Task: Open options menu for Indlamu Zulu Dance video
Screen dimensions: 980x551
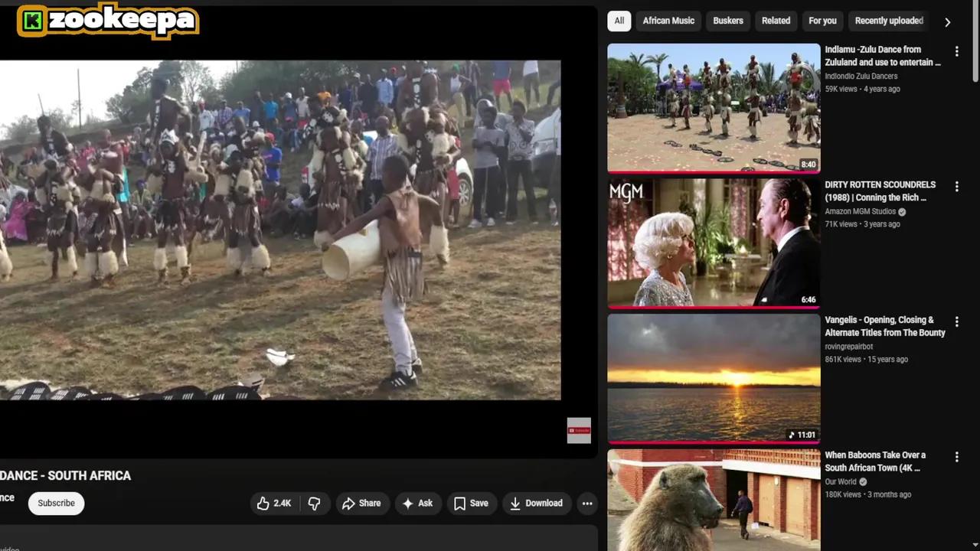Action: [956, 51]
